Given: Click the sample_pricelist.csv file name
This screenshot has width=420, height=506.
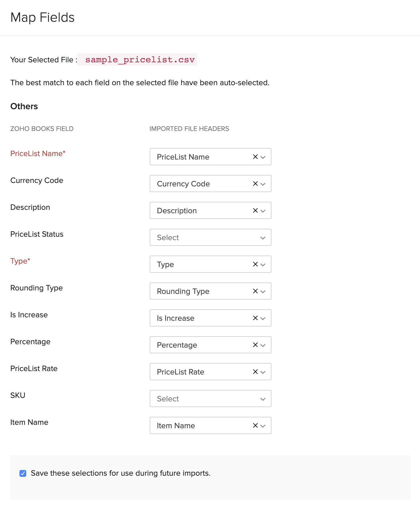Looking at the screenshot, I should pos(140,59).
